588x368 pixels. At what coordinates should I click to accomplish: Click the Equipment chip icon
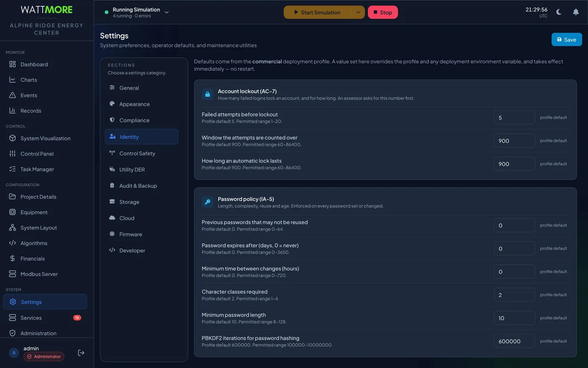tap(12, 212)
